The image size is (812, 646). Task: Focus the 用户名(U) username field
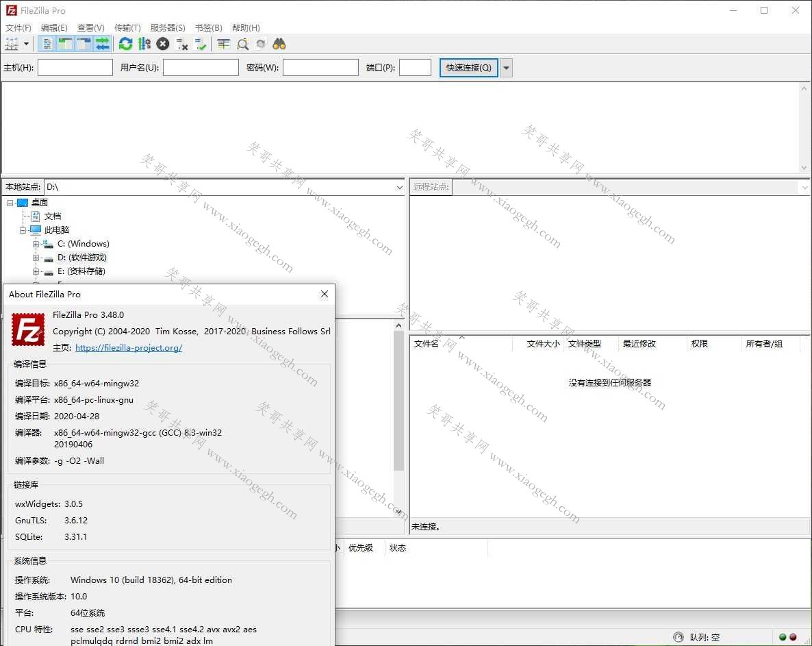201,67
